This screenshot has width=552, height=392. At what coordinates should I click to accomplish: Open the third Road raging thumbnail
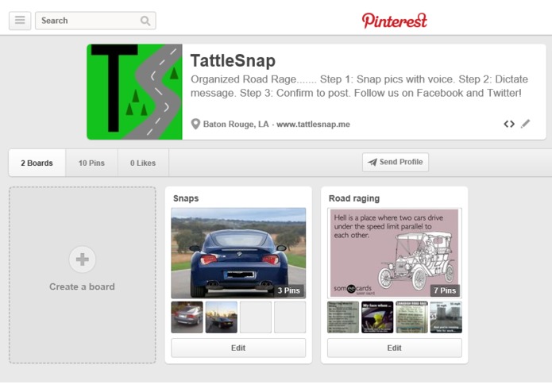coord(411,317)
